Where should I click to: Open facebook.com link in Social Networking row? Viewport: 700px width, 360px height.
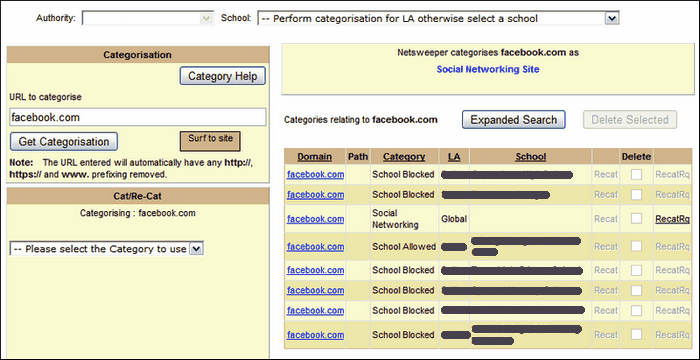315,219
